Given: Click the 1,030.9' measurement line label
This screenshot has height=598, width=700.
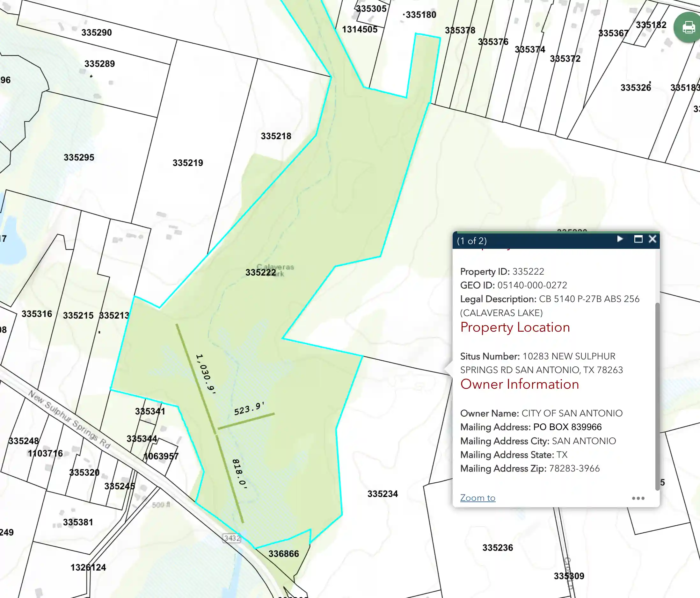Looking at the screenshot, I should coord(206,374).
